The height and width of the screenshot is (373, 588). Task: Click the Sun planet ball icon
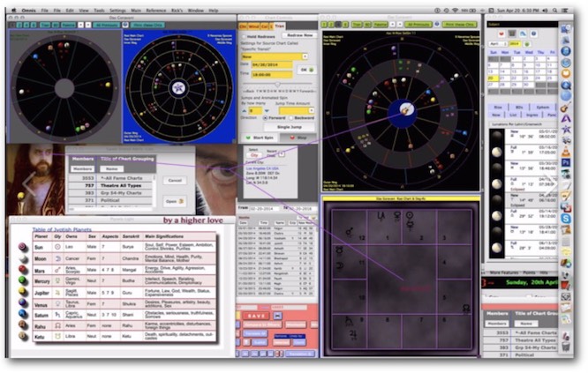tap(21, 248)
